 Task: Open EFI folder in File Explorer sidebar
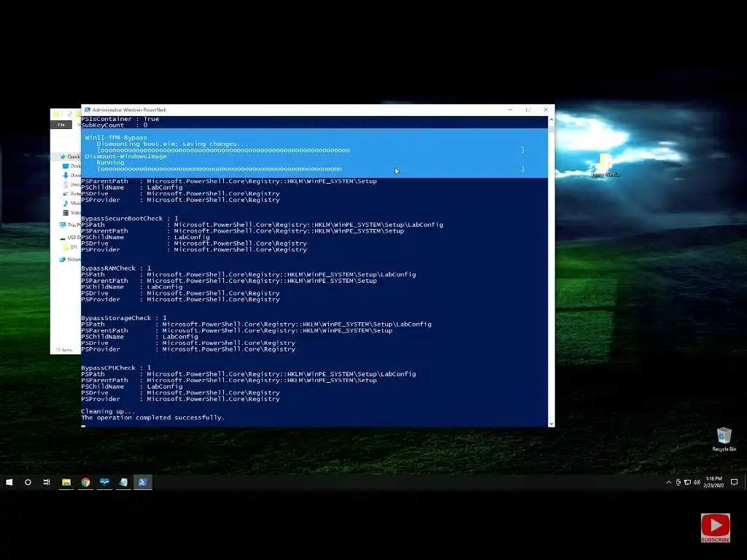click(71, 246)
